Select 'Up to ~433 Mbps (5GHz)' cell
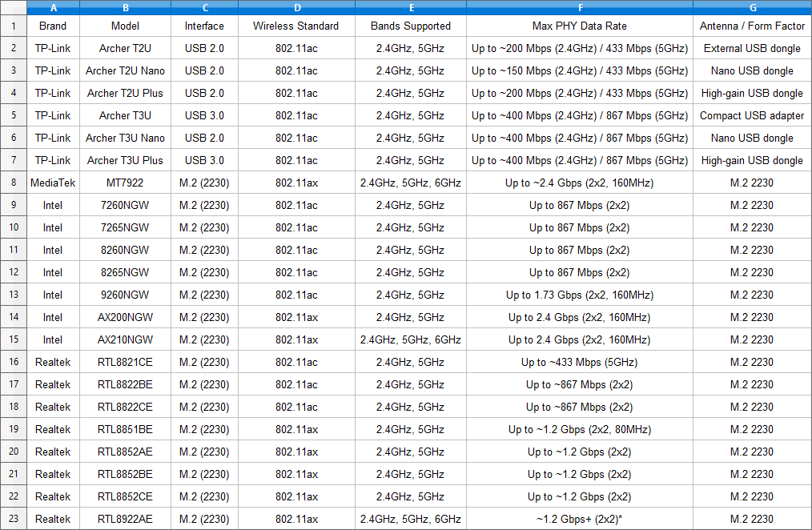Viewport: 812px width, 530px height. pos(580,362)
